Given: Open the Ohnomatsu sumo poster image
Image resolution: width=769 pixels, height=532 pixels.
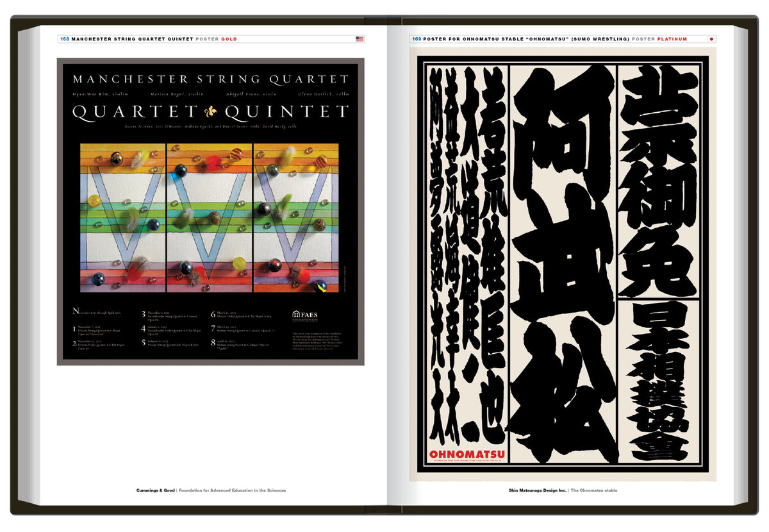Looking at the screenshot, I should [x=563, y=264].
